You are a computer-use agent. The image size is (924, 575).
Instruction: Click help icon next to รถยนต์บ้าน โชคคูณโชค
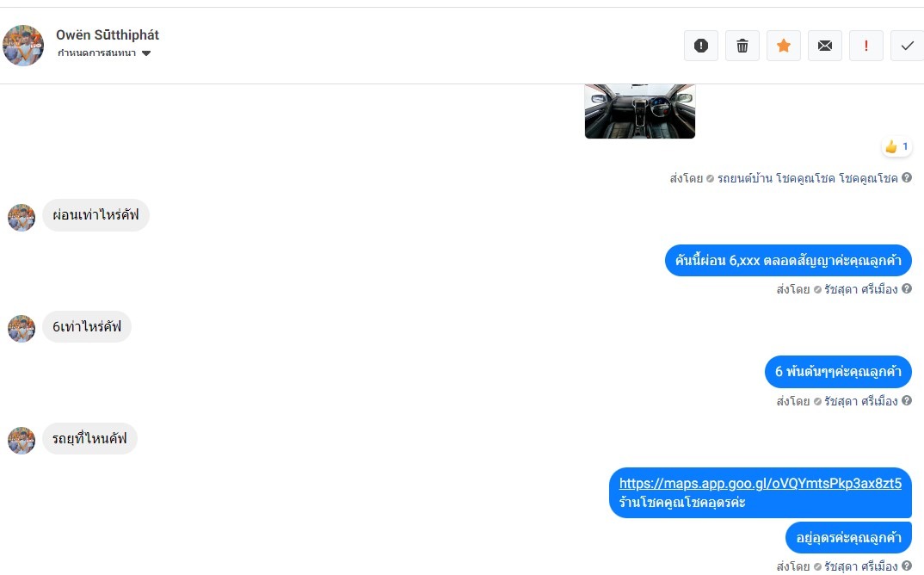(907, 177)
